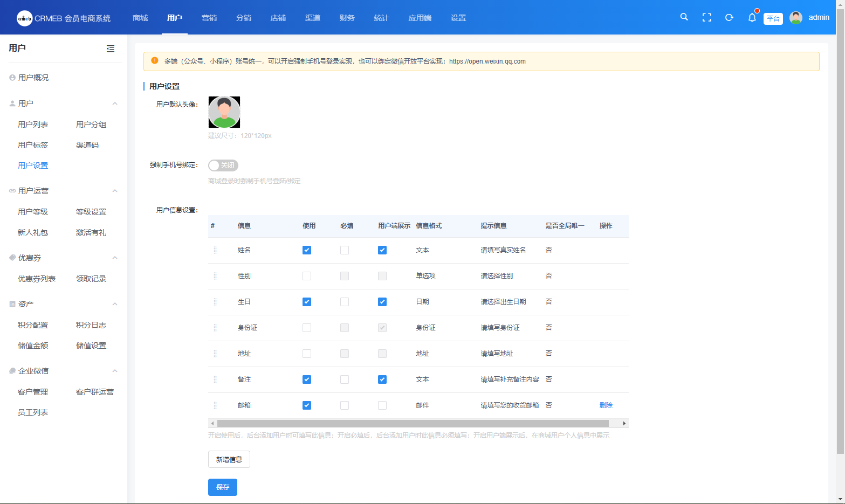
Task: Collapse the 企业微信 sidebar group
Action: coord(114,371)
